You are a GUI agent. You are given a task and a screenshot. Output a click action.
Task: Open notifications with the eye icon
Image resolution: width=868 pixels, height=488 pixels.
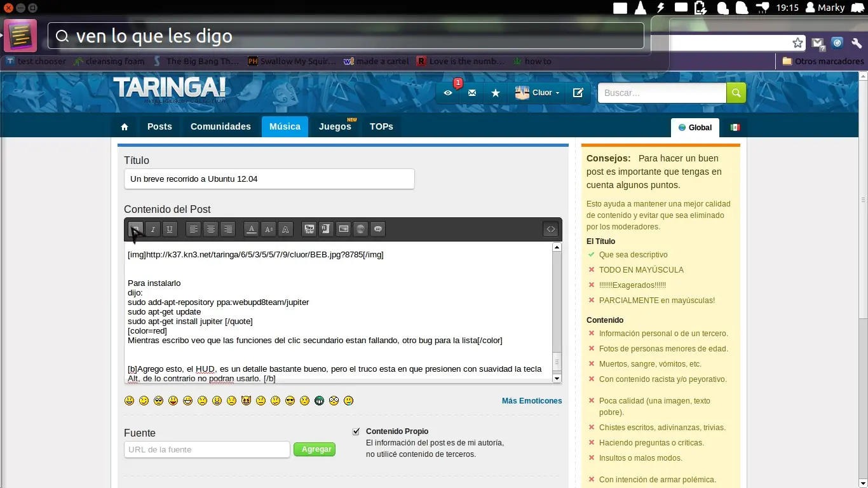(x=449, y=93)
